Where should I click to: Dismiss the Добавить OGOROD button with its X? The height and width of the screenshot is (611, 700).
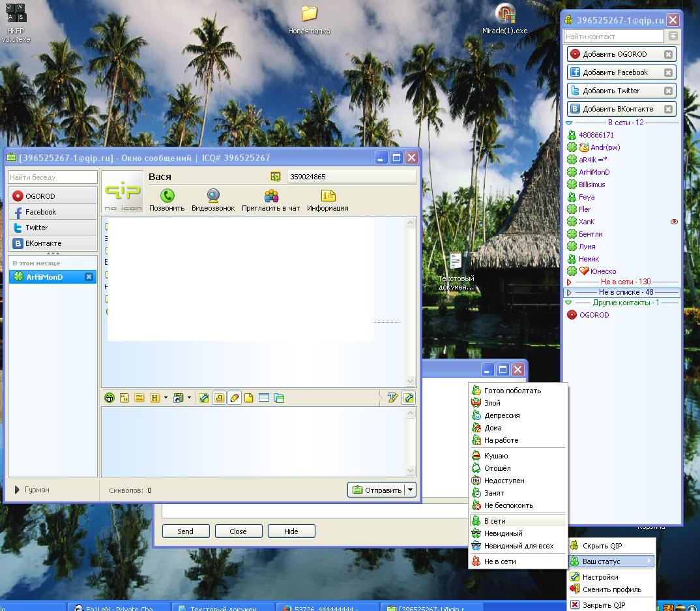(x=668, y=54)
